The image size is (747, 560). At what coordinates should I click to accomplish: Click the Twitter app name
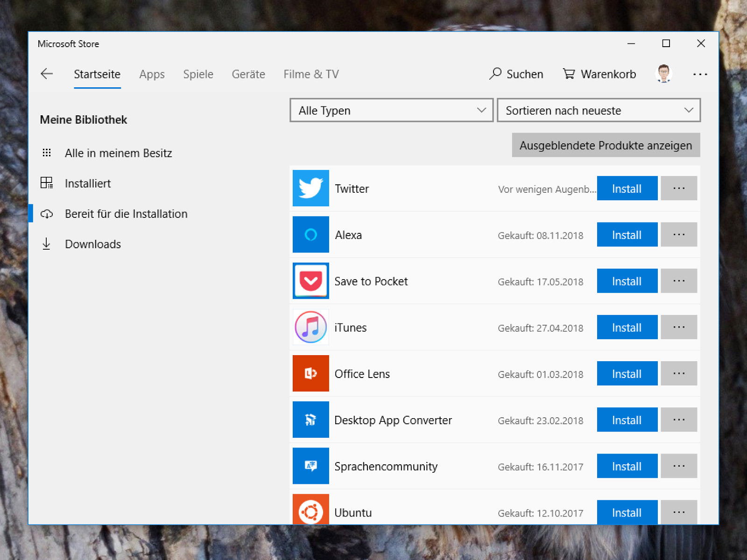point(352,189)
